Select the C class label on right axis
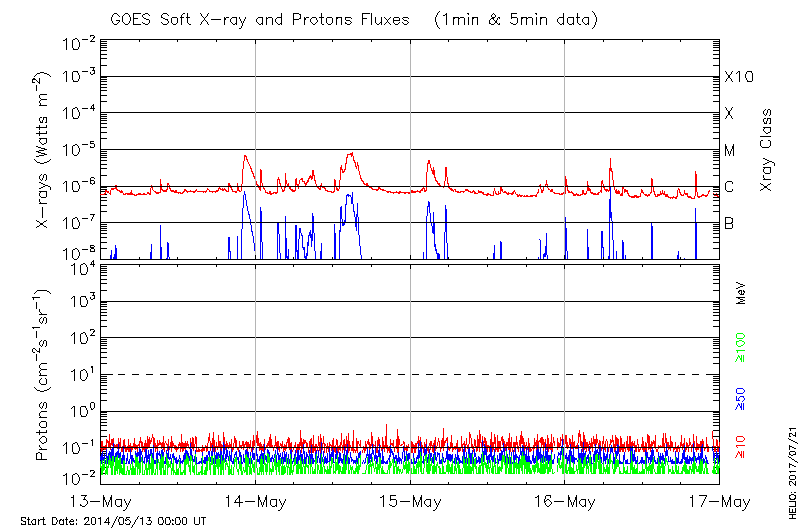The image size is (800, 530). pos(729,187)
